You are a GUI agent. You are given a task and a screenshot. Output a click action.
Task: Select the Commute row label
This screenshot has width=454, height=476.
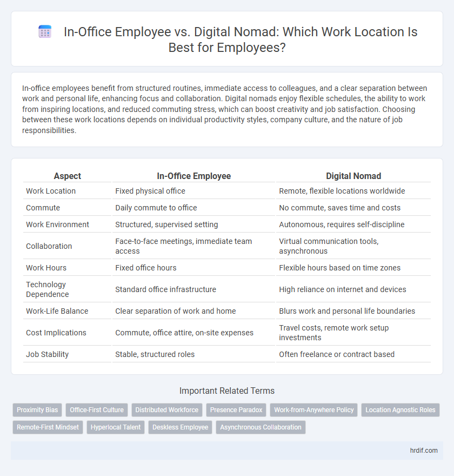[43, 208]
